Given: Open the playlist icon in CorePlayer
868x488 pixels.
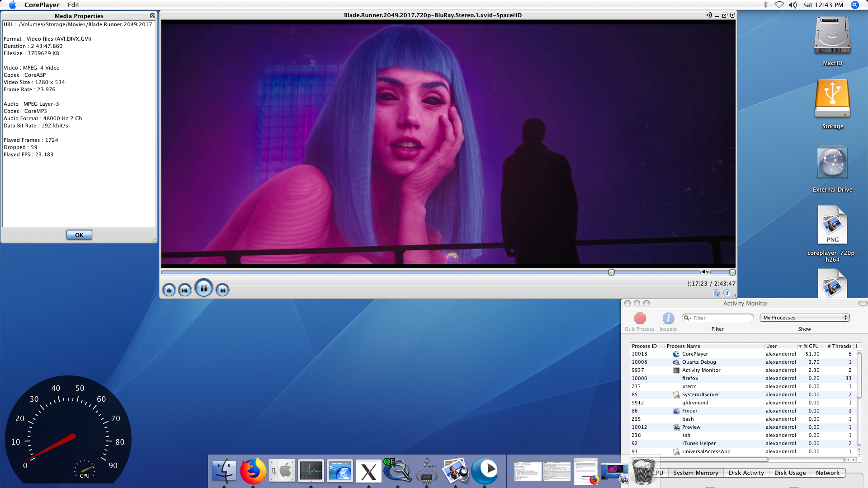Looking at the screenshot, I should (x=717, y=293).
